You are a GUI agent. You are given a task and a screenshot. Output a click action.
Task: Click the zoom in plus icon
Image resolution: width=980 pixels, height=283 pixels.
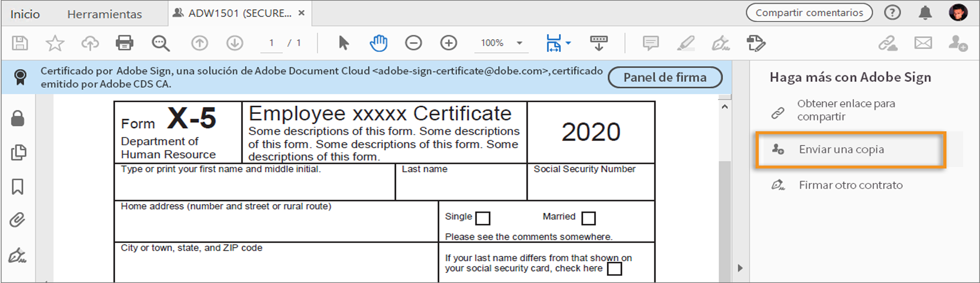(449, 43)
